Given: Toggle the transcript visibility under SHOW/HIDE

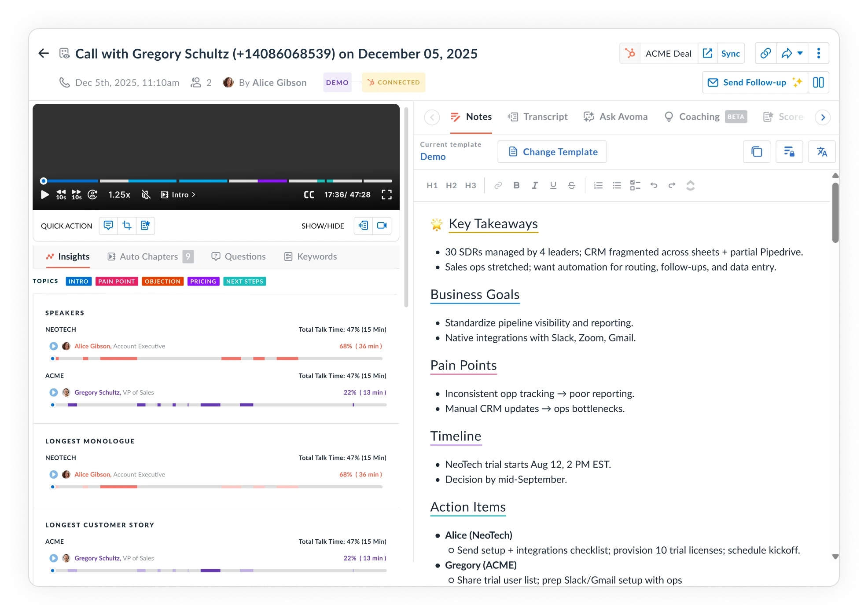Looking at the screenshot, I should coord(363,226).
